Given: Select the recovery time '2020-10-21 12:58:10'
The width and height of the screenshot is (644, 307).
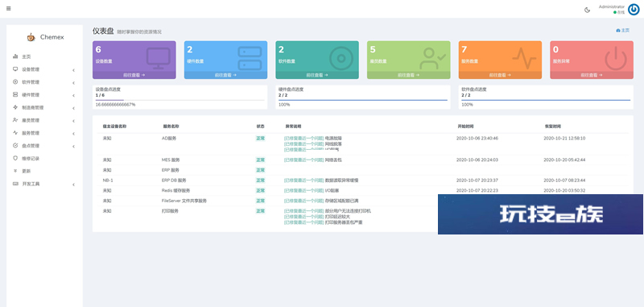Looking at the screenshot, I should (x=564, y=139).
